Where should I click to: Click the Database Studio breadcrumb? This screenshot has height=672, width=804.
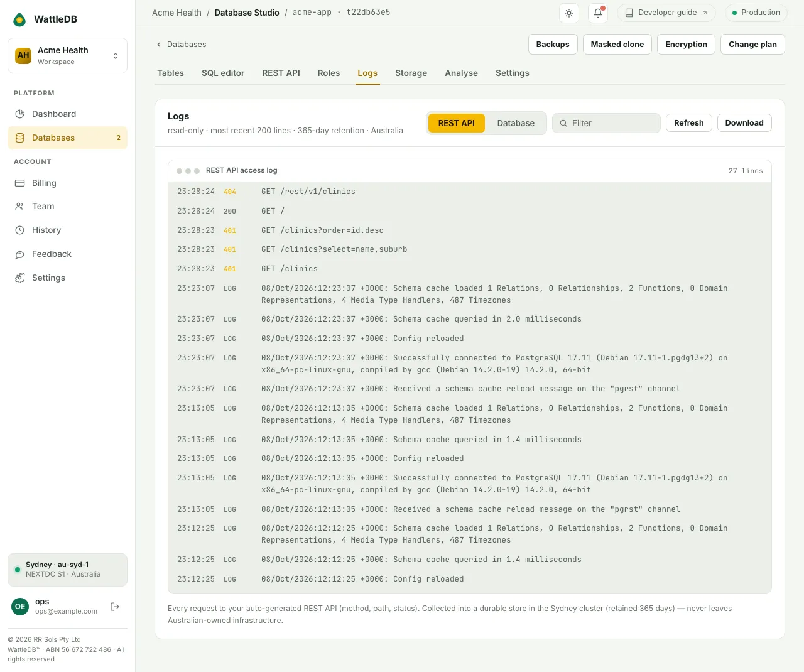pyautogui.click(x=247, y=13)
